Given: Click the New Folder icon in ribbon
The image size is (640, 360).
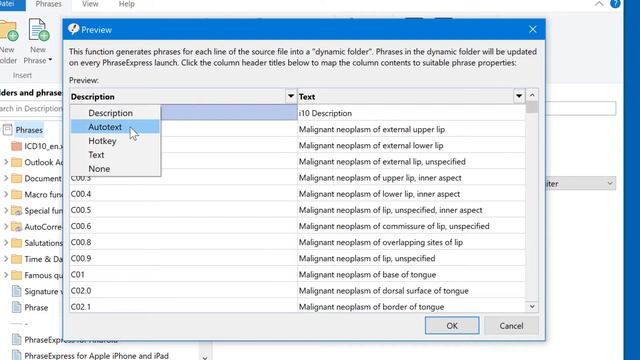Looking at the screenshot, I should point(9,31).
